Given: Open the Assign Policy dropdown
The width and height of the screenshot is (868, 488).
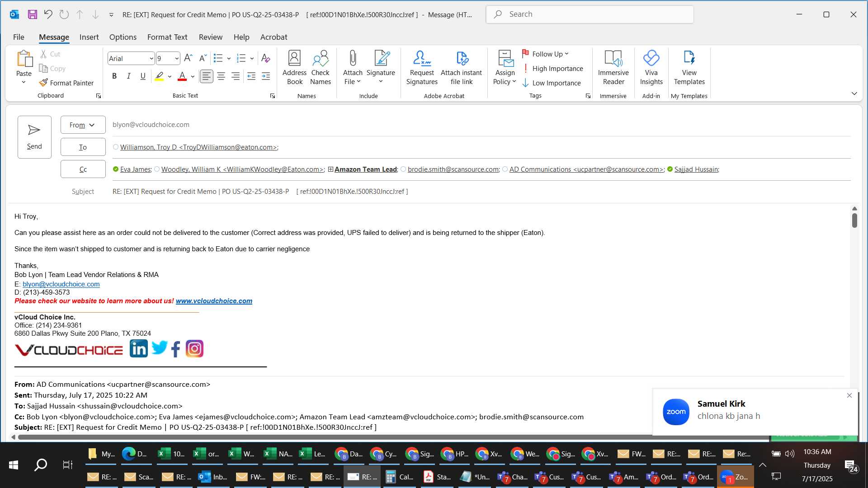Looking at the screenshot, I should click(505, 68).
